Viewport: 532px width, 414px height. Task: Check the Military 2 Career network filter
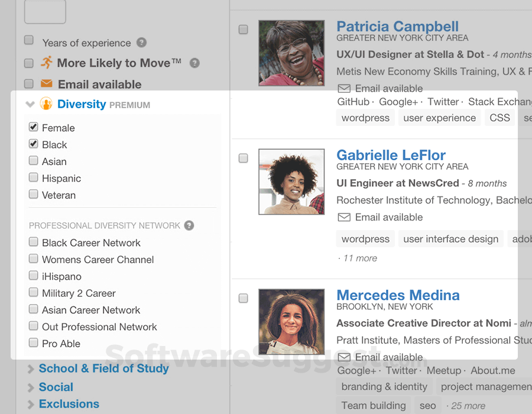pyautogui.click(x=33, y=293)
